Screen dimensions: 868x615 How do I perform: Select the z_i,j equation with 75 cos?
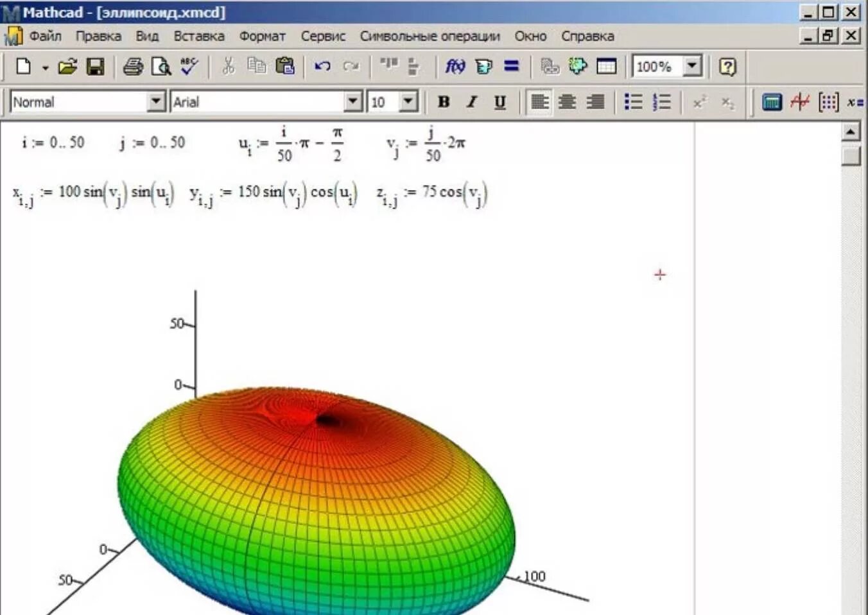pos(432,195)
